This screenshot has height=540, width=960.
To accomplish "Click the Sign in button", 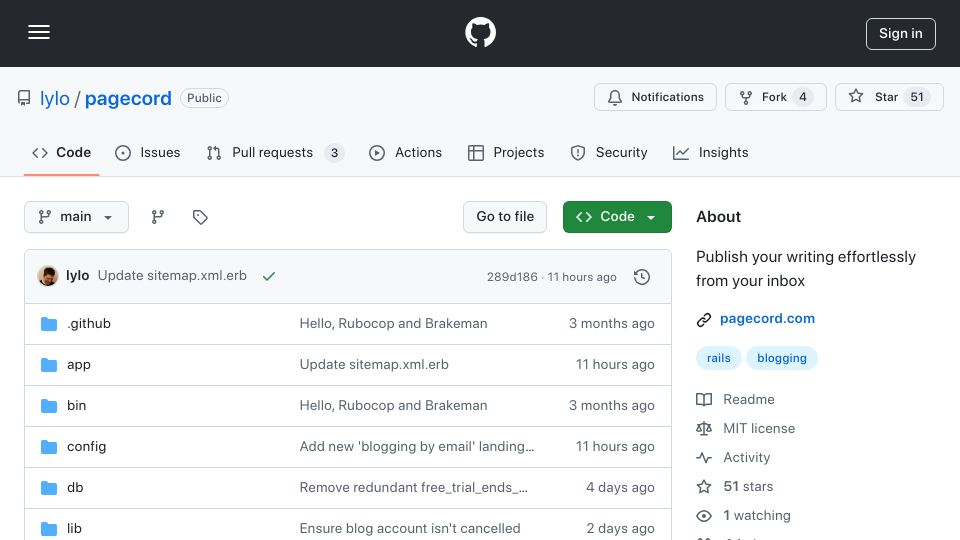I will 901,34.
